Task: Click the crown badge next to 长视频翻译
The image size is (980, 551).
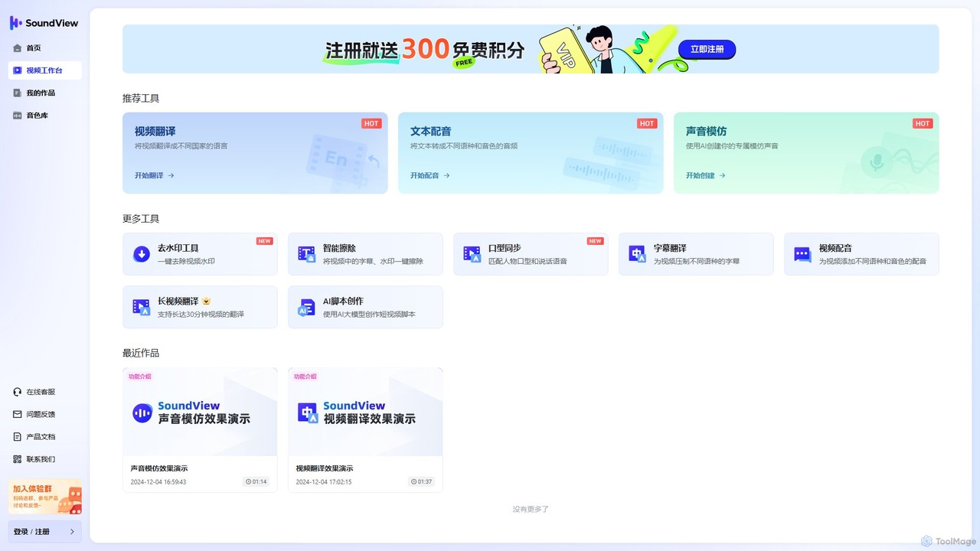Action: click(x=206, y=302)
